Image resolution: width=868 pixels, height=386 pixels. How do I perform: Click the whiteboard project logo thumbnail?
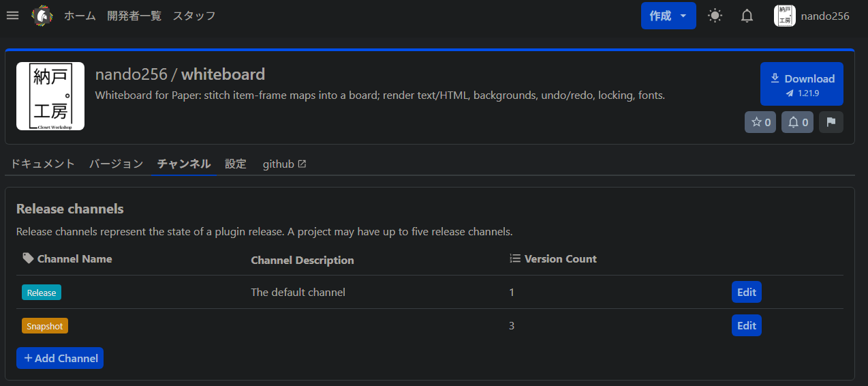(50, 96)
